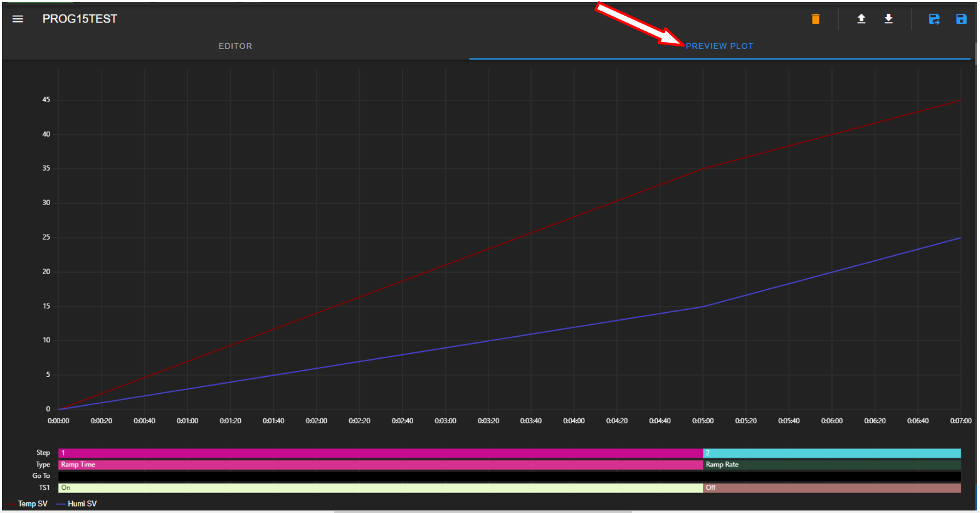Select the PREVIEW PLOT tab
This screenshot has height=513, width=980.
tap(720, 46)
